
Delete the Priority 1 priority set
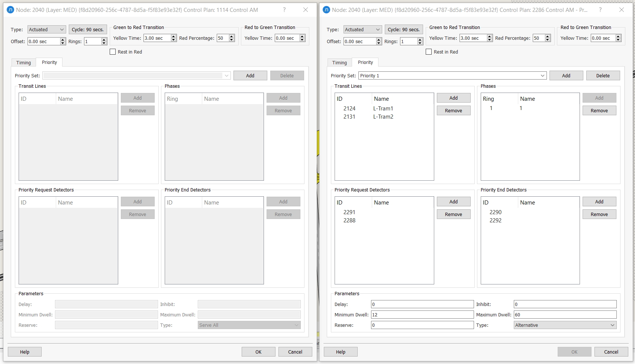coord(603,76)
